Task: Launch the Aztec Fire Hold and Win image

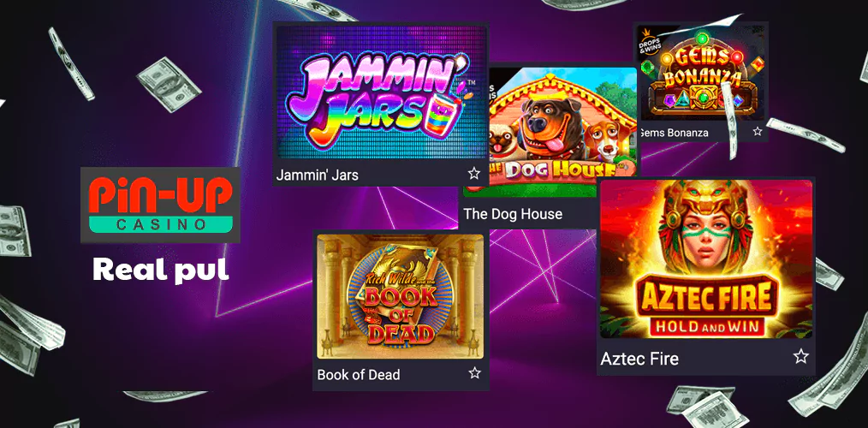Action: click(x=706, y=259)
